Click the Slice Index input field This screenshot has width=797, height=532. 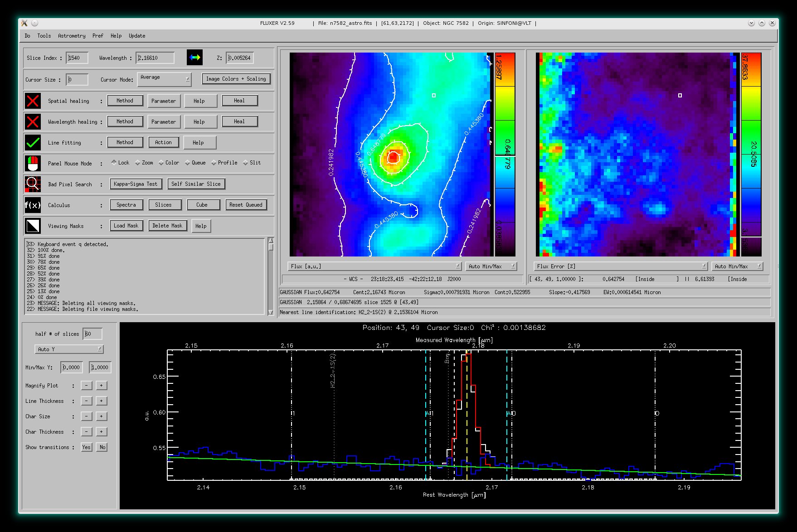(77, 58)
